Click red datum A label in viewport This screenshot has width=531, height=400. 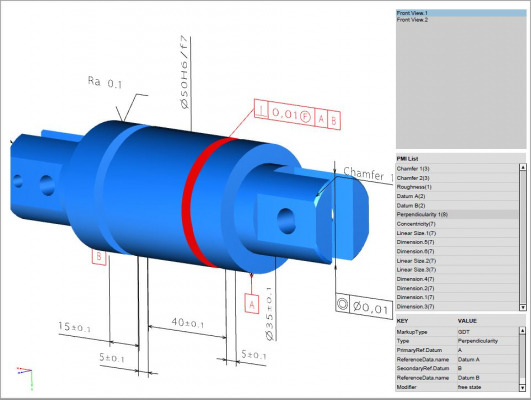point(252,304)
